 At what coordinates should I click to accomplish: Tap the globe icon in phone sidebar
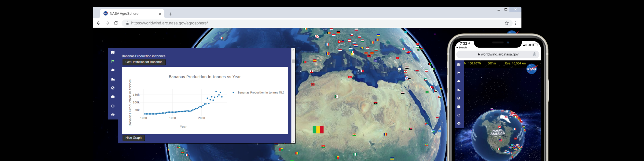click(459, 98)
